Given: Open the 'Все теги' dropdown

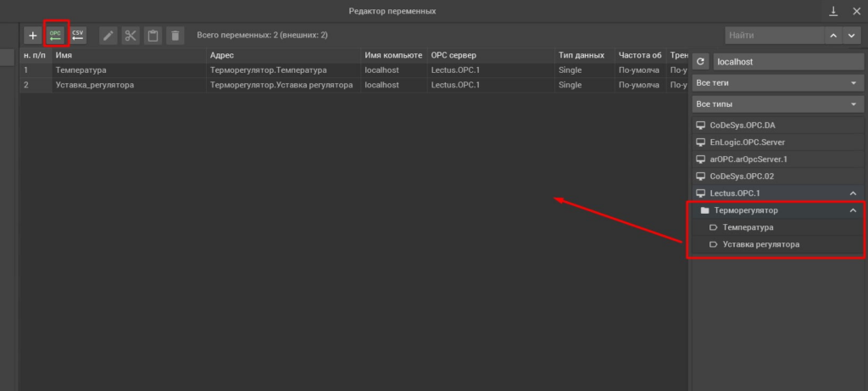Looking at the screenshot, I should pyautogui.click(x=777, y=83).
